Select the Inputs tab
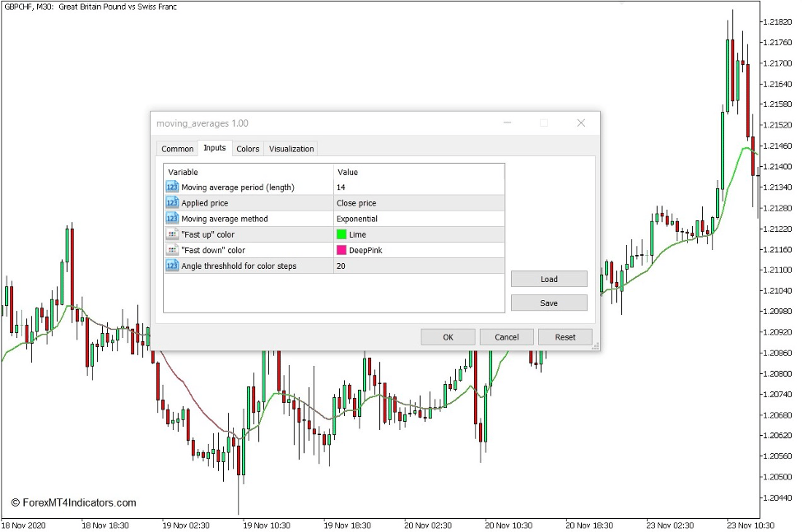This screenshot has height=532, width=804. click(214, 149)
